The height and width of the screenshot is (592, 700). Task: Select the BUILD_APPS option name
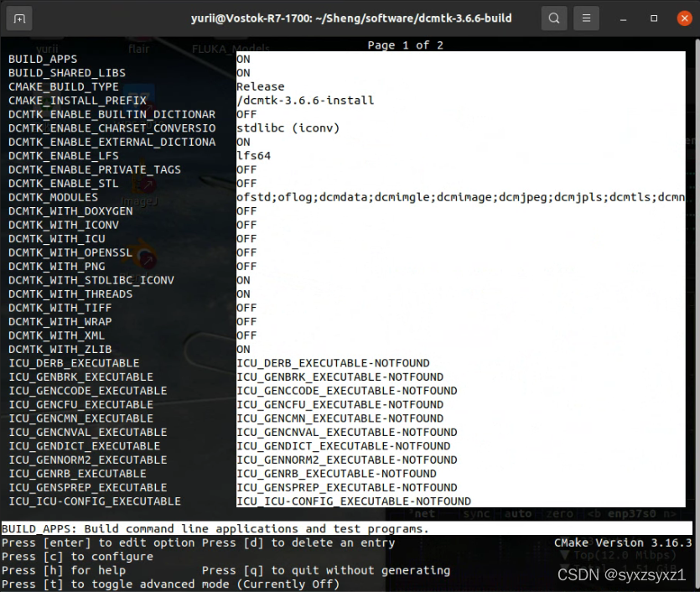click(x=43, y=59)
